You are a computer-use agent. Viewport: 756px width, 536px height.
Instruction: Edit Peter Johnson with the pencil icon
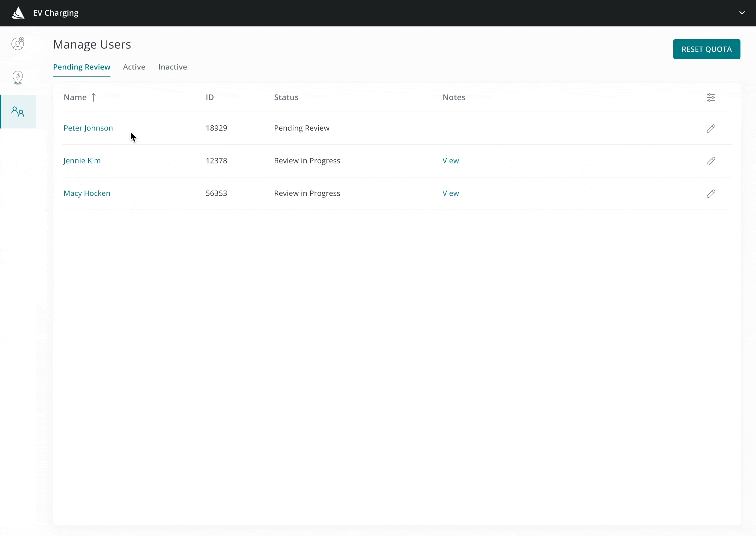(x=711, y=129)
